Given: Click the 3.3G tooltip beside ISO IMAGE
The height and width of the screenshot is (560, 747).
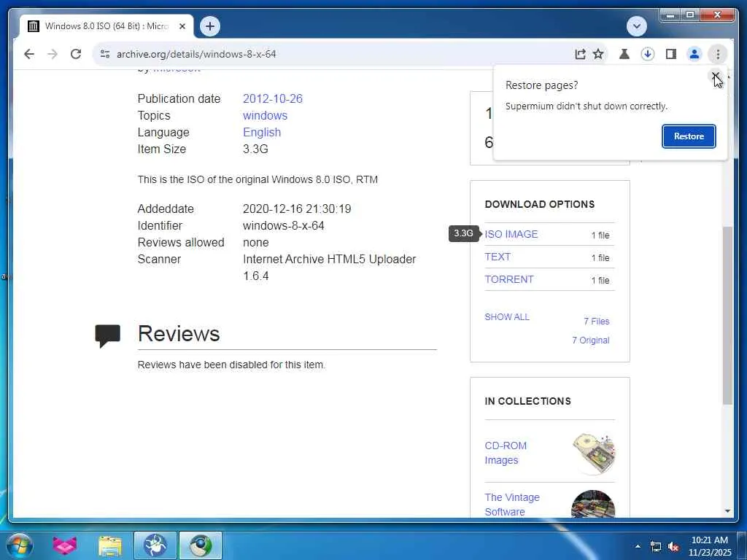Looking at the screenshot, I should coord(463,233).
